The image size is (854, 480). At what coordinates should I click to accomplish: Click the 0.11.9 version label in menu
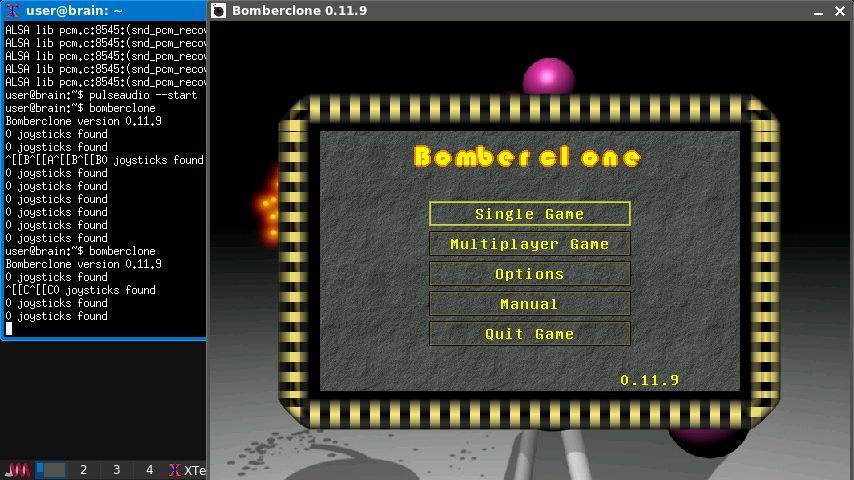649,380
